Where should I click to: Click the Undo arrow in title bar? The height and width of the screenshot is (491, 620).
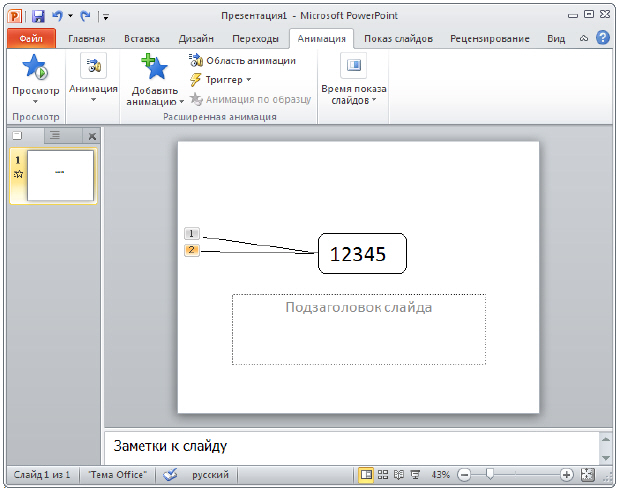click(58, 16)
